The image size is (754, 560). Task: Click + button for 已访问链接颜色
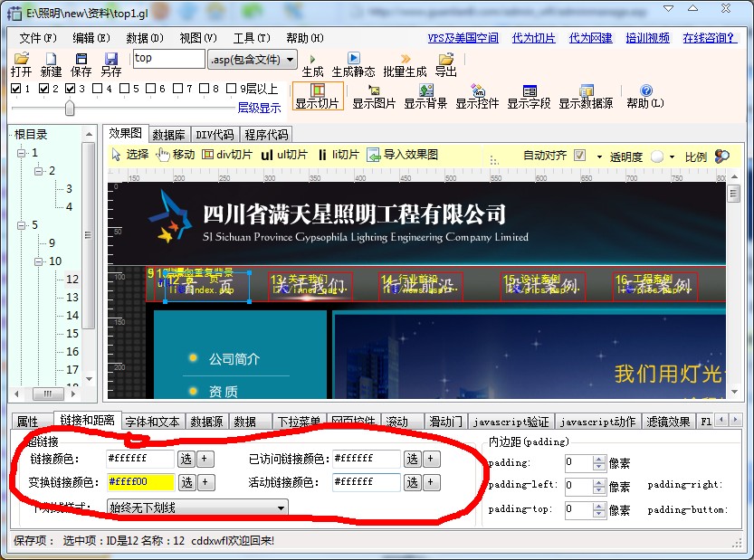pyautogui.click(x=431, y=459)
